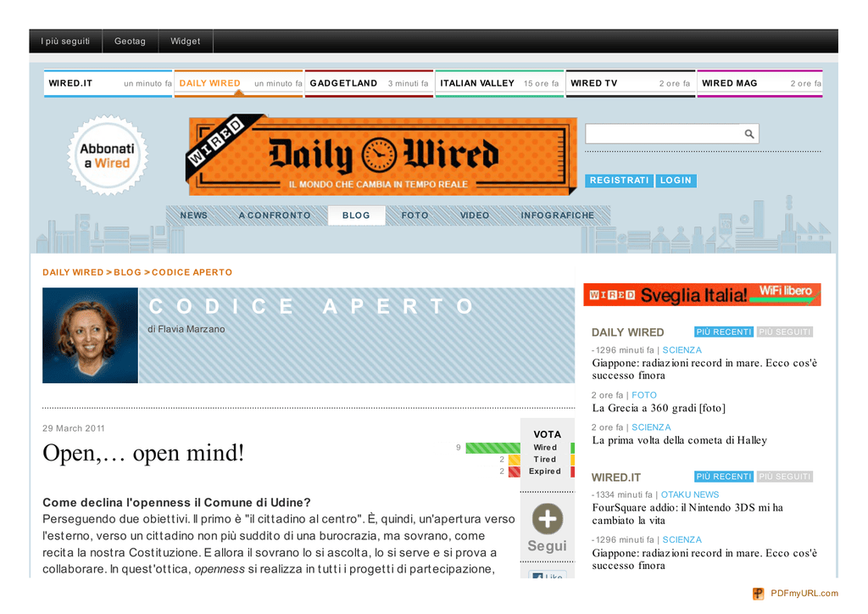The height and width of the screenshot is (614, 868).
Task: Click Flavia Marzano's author photo
Action: [x=90, y=335]
